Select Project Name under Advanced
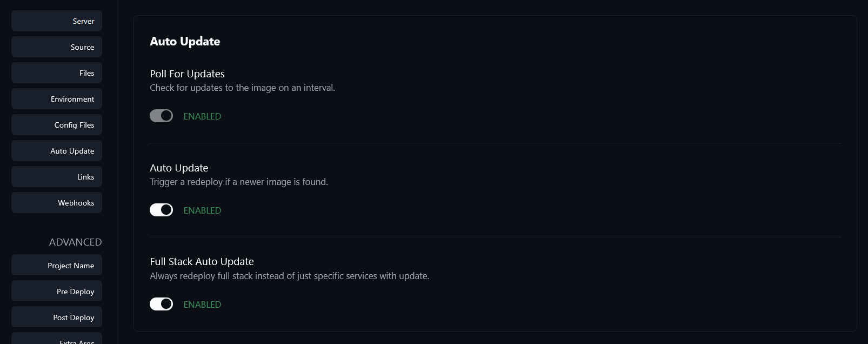Viewport: 868px width, 344px height. click(x=57, y=266)
